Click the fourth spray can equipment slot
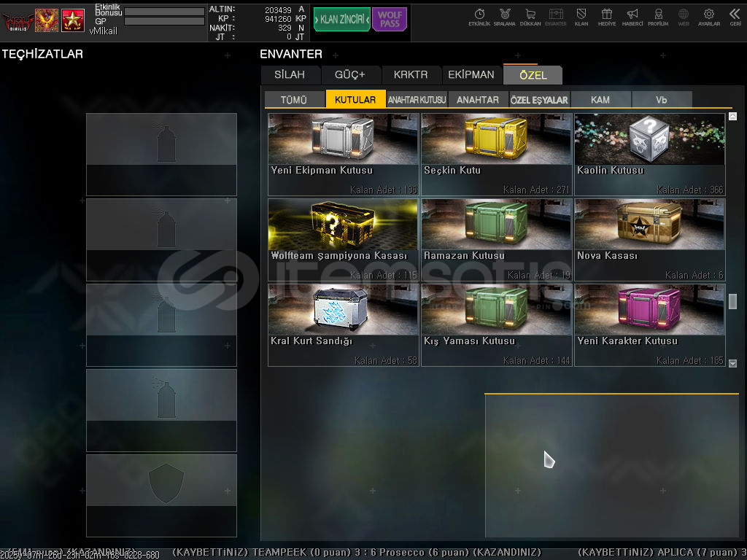The width and height of the screenshot is (747, 560). [161, 411]
